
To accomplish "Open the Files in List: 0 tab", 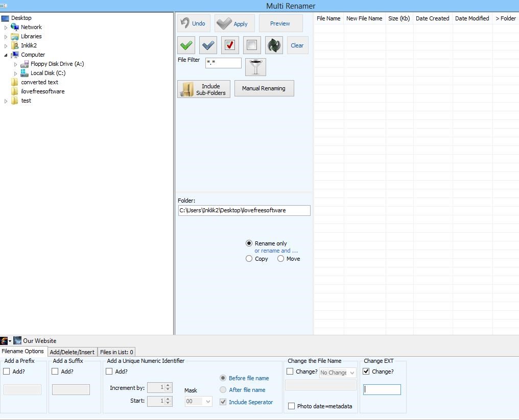I will 116,352.
